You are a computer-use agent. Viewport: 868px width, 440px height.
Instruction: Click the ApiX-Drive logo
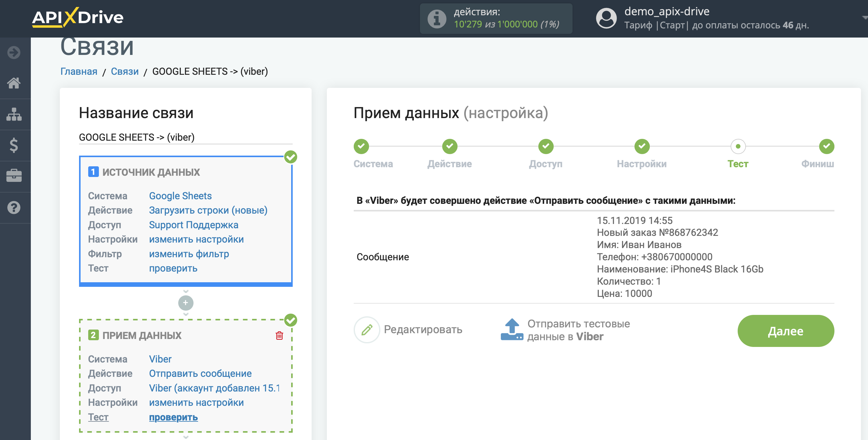point(78,17)
